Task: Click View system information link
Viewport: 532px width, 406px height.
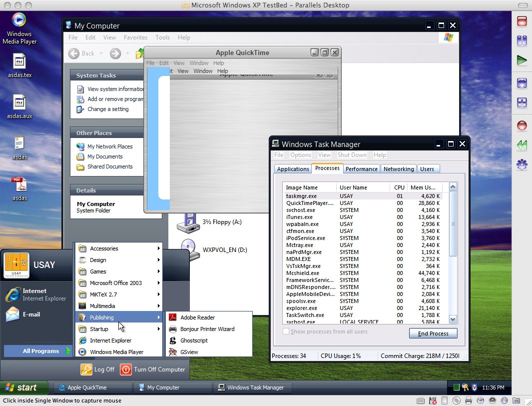Action: [x=110, y=89]
